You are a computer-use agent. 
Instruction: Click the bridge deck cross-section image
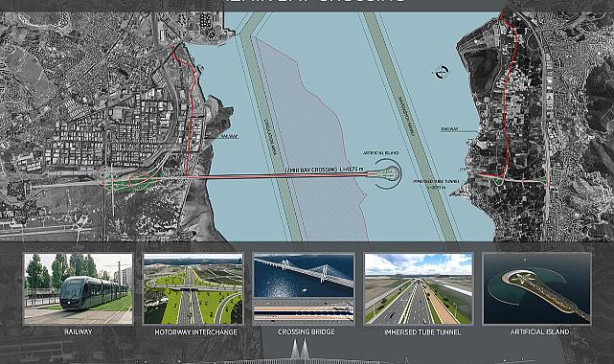(x=304, y=312)
